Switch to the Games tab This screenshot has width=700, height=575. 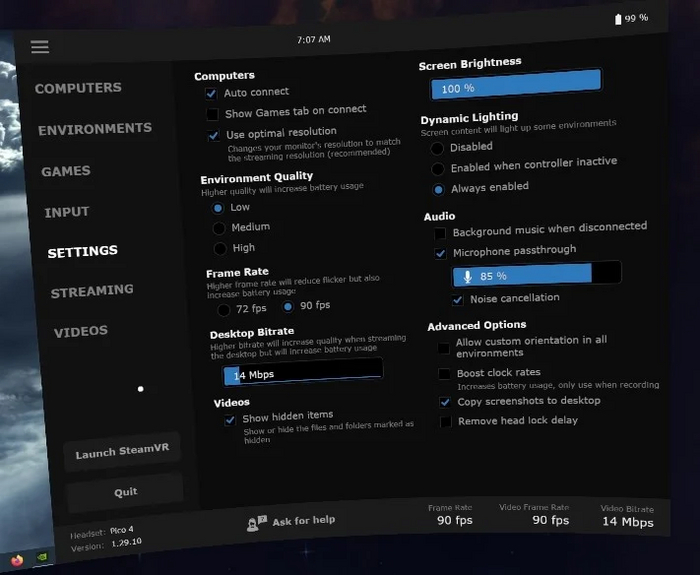pos(66,171)
